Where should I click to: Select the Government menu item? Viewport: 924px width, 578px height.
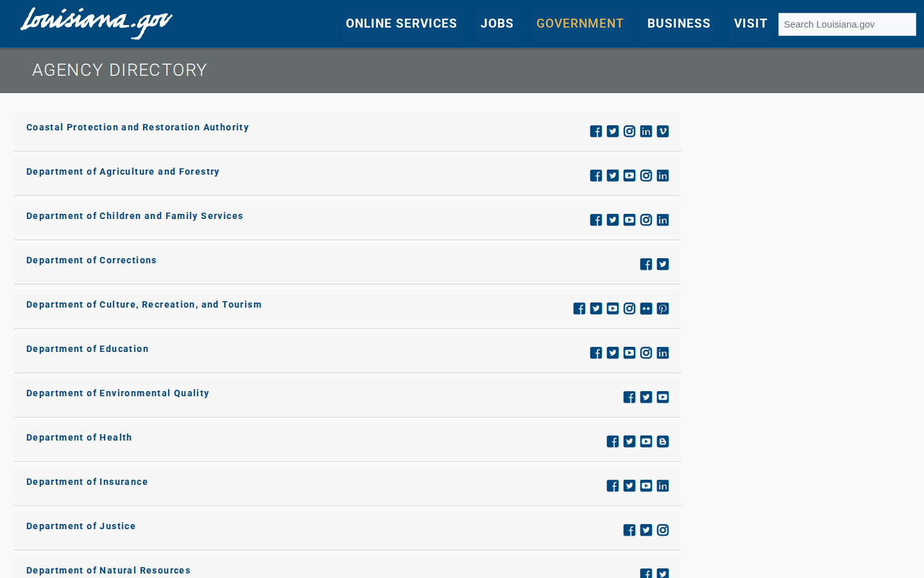580,24
